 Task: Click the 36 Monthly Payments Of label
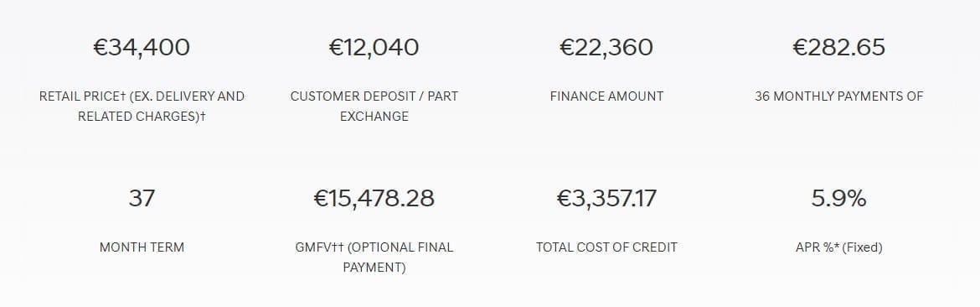[x=838, y=96]
